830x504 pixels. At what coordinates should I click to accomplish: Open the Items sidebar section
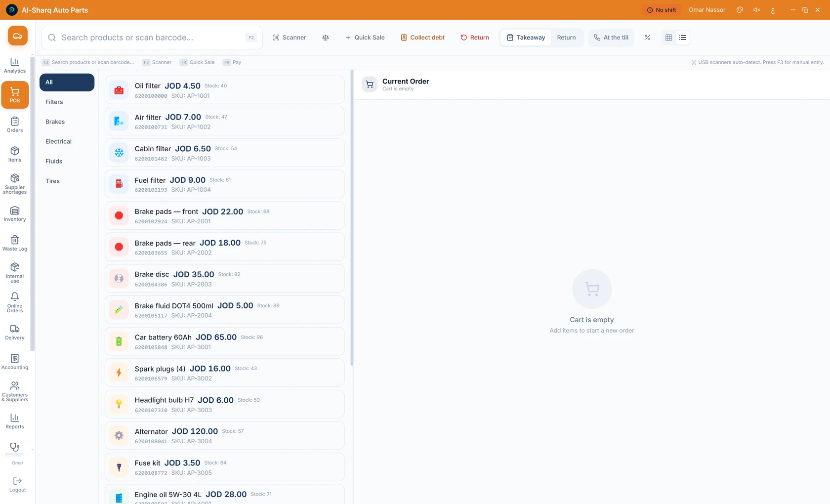point(15,154)
